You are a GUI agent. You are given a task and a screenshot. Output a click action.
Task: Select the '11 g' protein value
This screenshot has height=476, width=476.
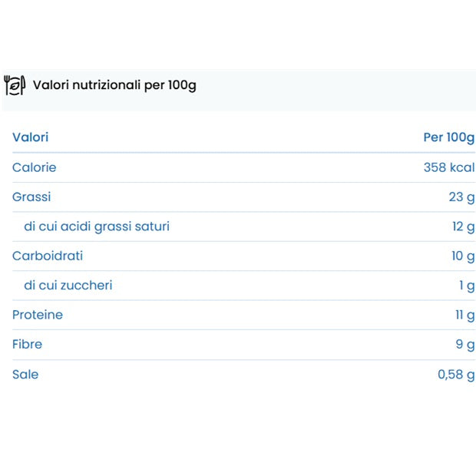tap(464, 316)
